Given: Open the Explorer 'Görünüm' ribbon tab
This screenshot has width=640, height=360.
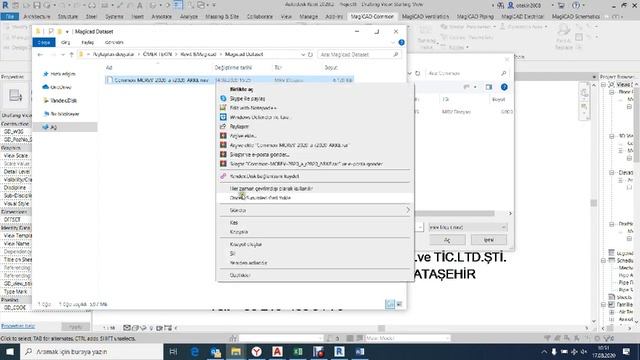Looking at the screenshot, I should tap(114, 42).
